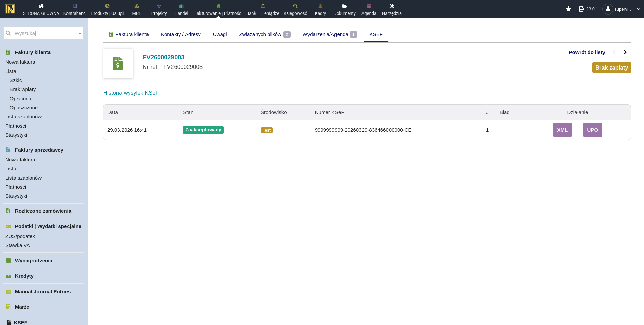
Task: Open Księgowość magnifier icon
Action: (x=295, y=6)
